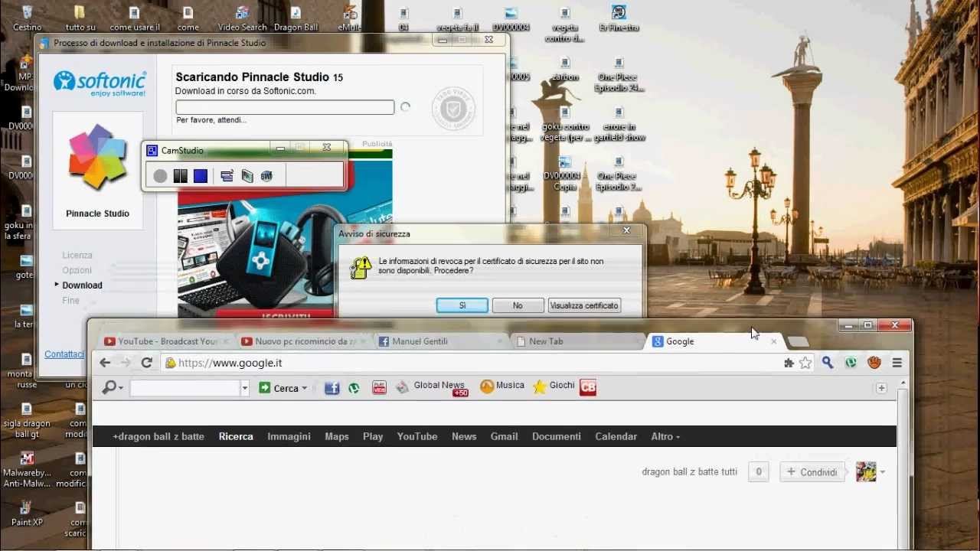This screenshot has height=551, width=980.
Task: Click CamStudio SWF producer icon
Action: click(266, 176)
